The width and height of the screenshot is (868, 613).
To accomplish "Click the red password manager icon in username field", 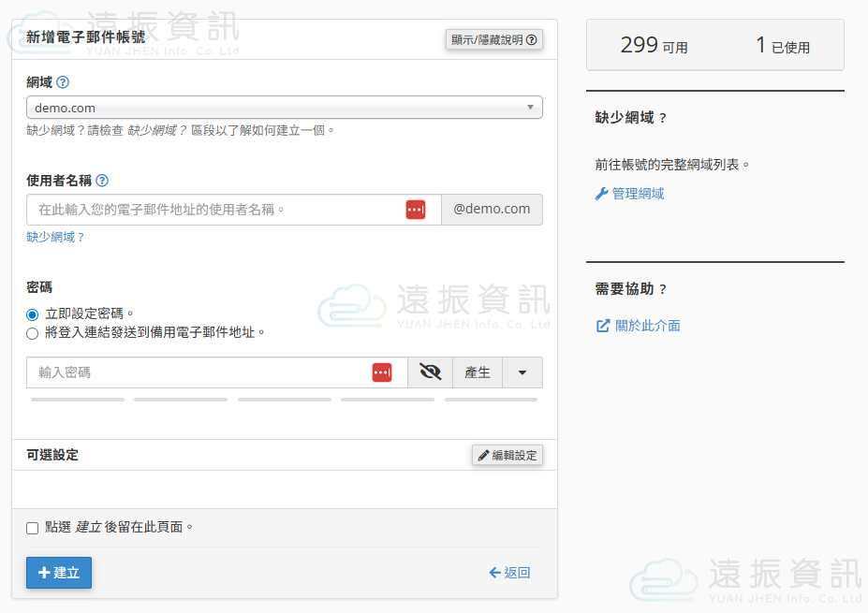I will pyautogui.click(x=415, y=210).
